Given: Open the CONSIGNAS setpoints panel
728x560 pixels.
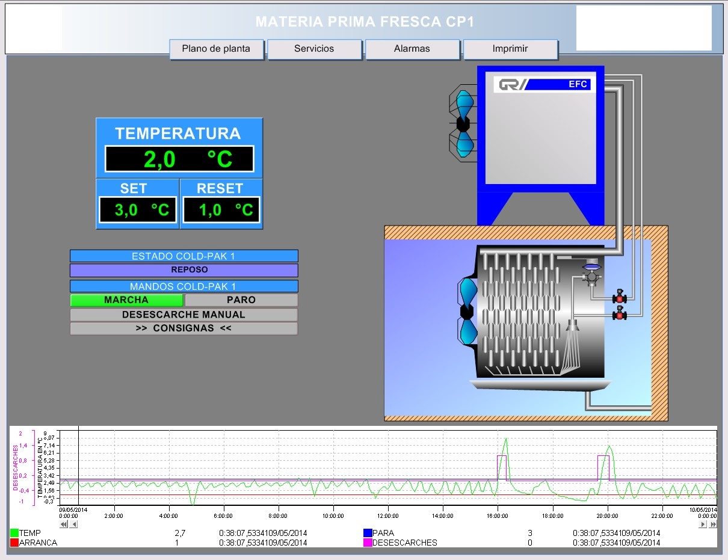Looking at the screenshot, I should (184, 328).
